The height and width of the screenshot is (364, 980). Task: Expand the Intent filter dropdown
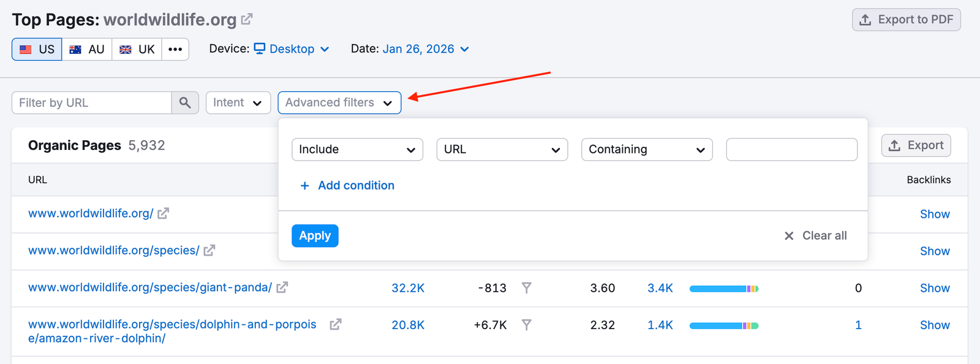pos(238,103)
